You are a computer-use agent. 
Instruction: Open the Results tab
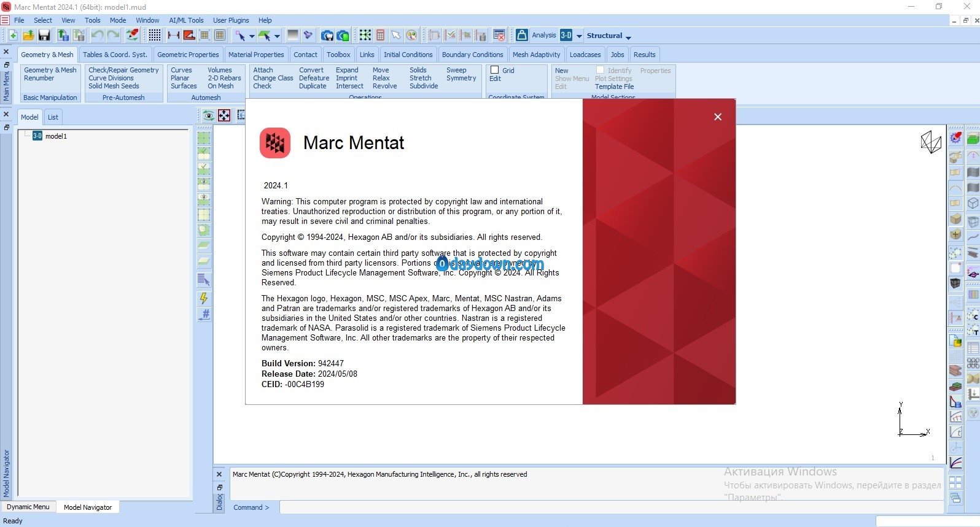click(x=644, y=55)
